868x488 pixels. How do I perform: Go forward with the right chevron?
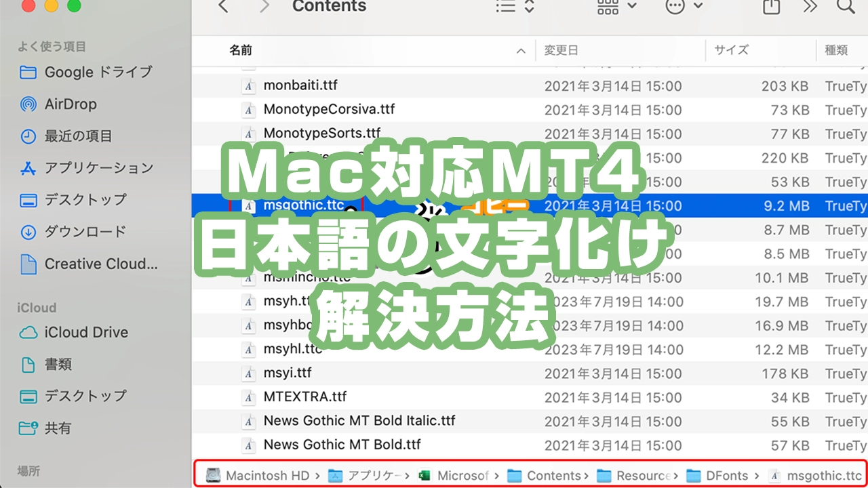pyautogui.click(x=264, y=7)
